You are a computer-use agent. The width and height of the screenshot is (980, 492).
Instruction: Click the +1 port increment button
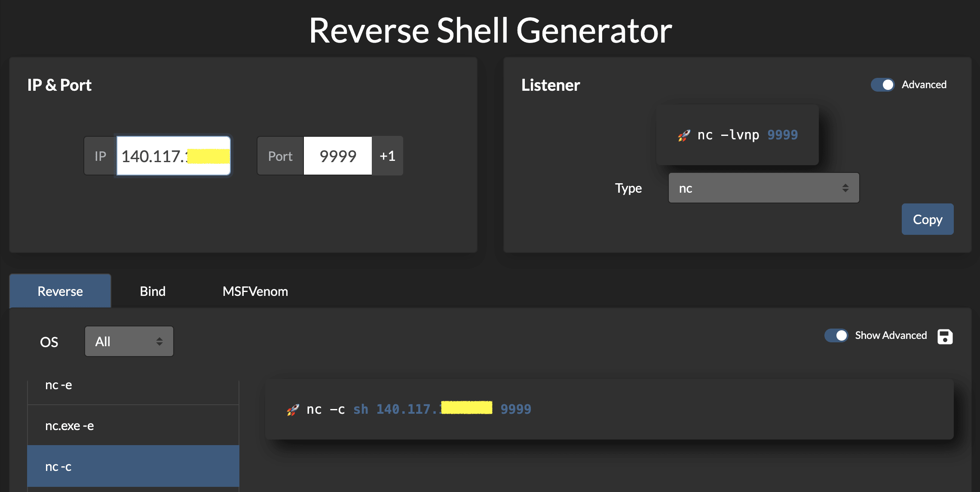coord(387,156)
